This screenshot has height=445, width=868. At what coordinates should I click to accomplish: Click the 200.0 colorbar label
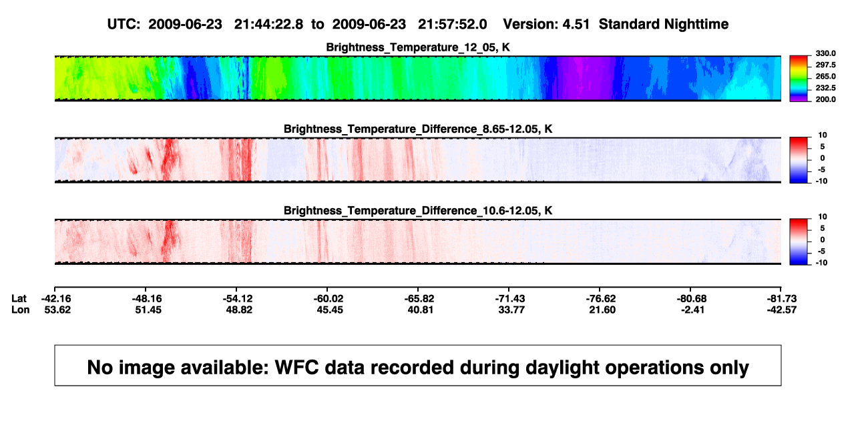point(825,99)
